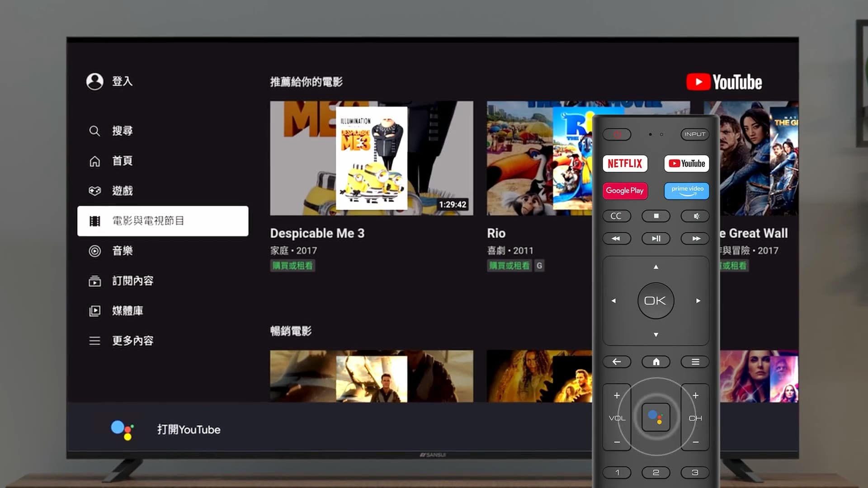Tap the up arrow on remote d-pad
Viewport: 868px width, 488px height.
[656, 267]
